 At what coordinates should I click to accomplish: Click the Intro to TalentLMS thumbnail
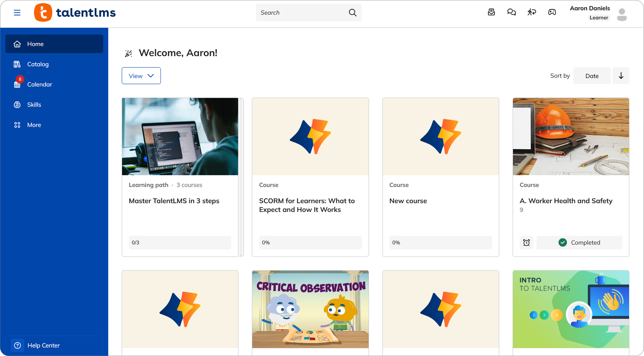pyautogui.click(x=571, y=309)
